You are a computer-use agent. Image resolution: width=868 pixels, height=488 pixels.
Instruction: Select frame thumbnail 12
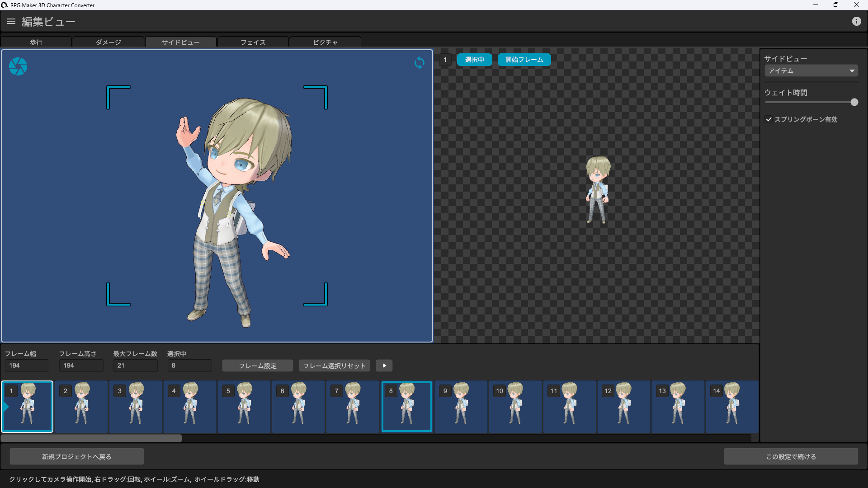(x=624, y=407)
